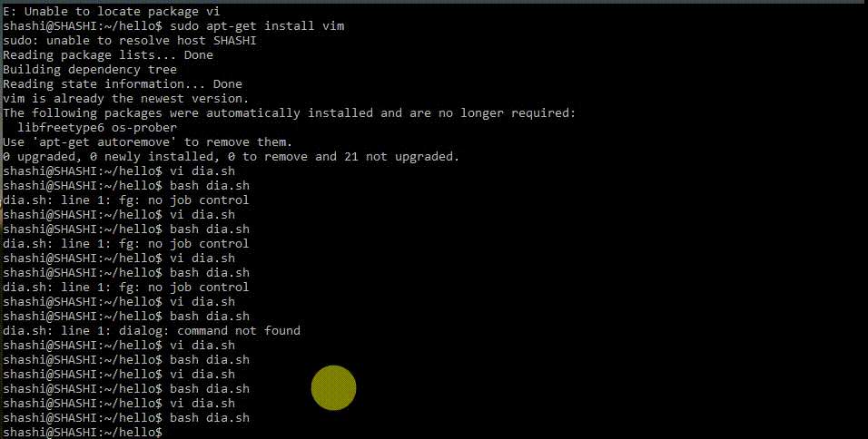Click the prompt before "sudo apt-get install vim"
The image size is (868, 439).
83,26
